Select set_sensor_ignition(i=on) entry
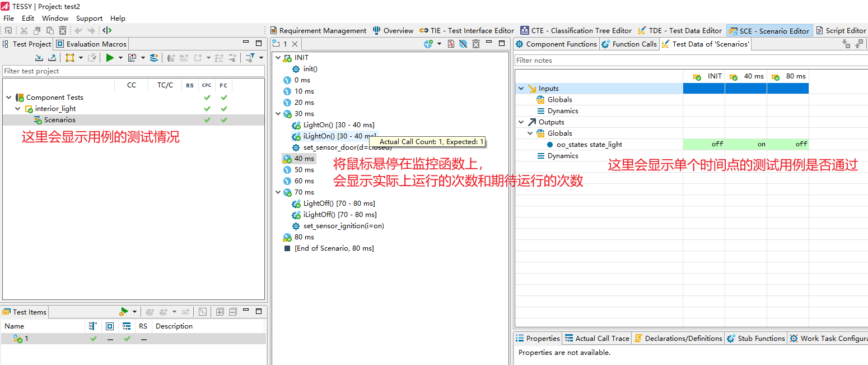868x365 pixels. point(338,226)
